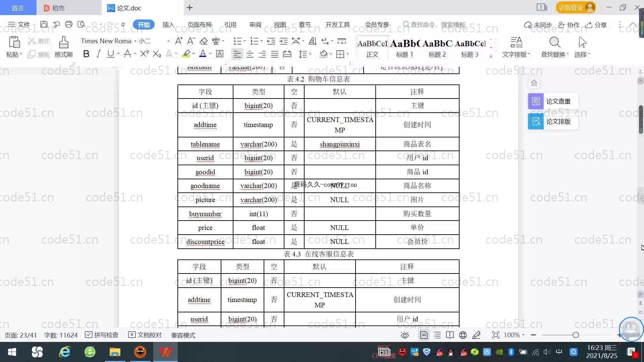Toggle italic formatting
Viewport: 644px width, 362px height.
click(98, 54)
